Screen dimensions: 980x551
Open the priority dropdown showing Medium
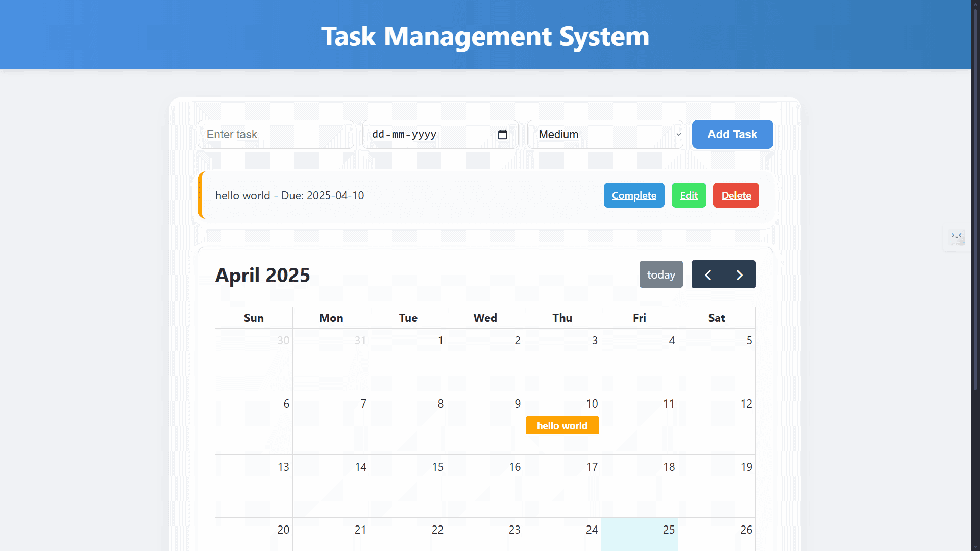605,134
